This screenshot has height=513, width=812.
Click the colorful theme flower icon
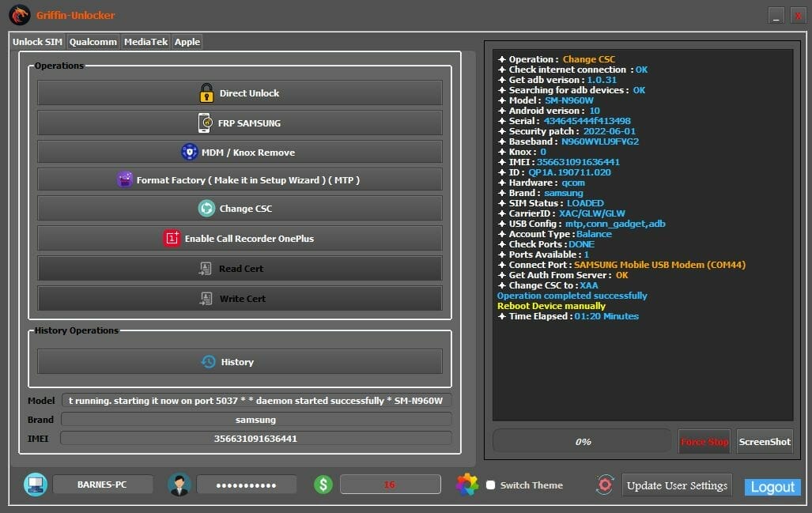467,485
